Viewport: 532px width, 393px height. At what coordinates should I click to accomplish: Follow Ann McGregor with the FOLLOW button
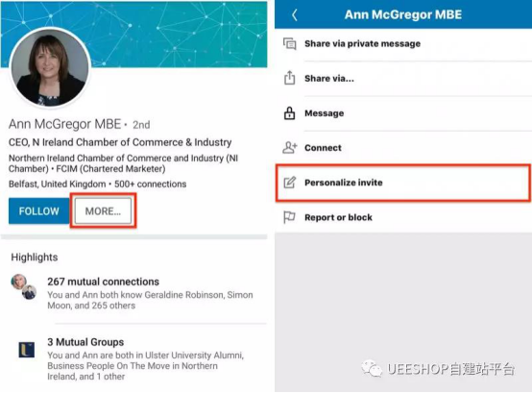click(39, 211)
